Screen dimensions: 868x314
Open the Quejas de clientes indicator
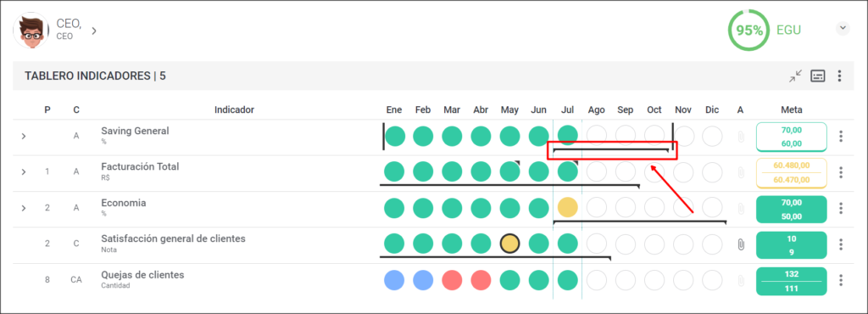142,275
